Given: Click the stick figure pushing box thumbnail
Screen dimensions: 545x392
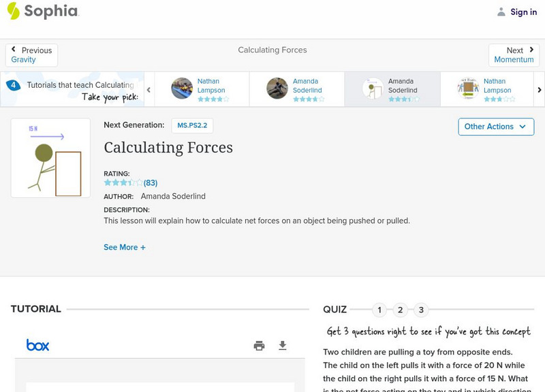Looking at the screenshot, I should pyautogui.click(x=50, y=158).
